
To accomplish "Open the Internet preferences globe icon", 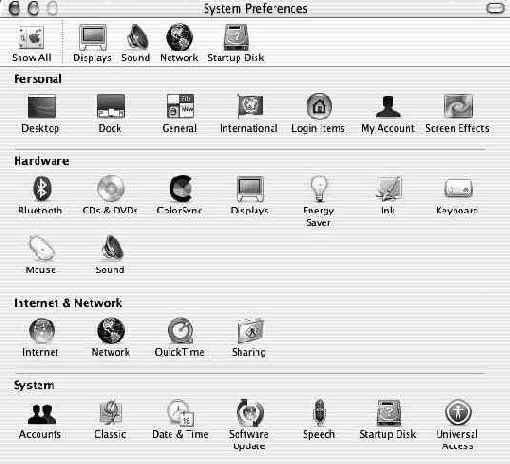I will (x=42, y=331).
